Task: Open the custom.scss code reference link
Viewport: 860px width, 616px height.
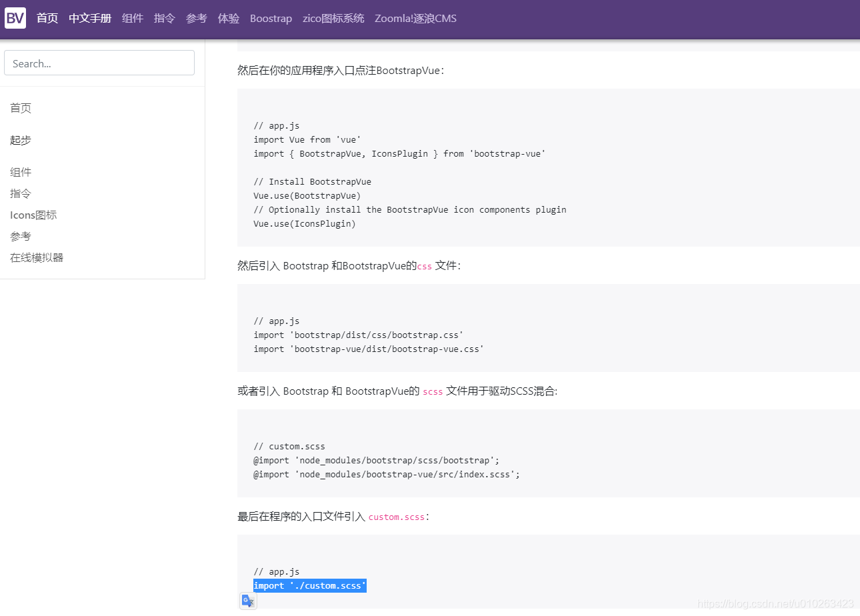Action: 397,517
